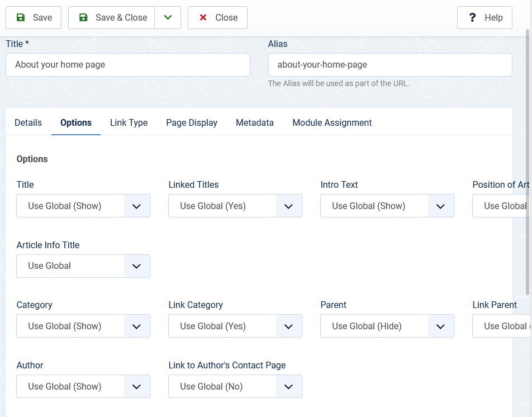Click the Alias input field
This screenshot has width=532, height=417.
390,65
